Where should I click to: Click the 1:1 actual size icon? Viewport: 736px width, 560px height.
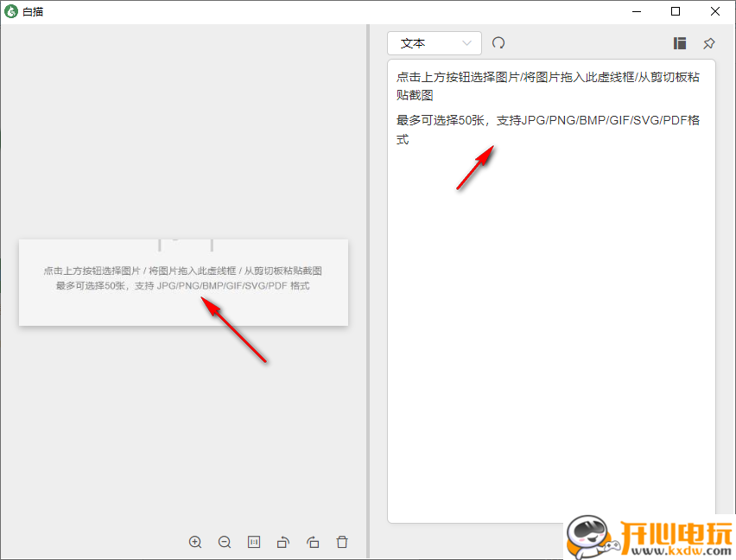click(x=254, y=542)
